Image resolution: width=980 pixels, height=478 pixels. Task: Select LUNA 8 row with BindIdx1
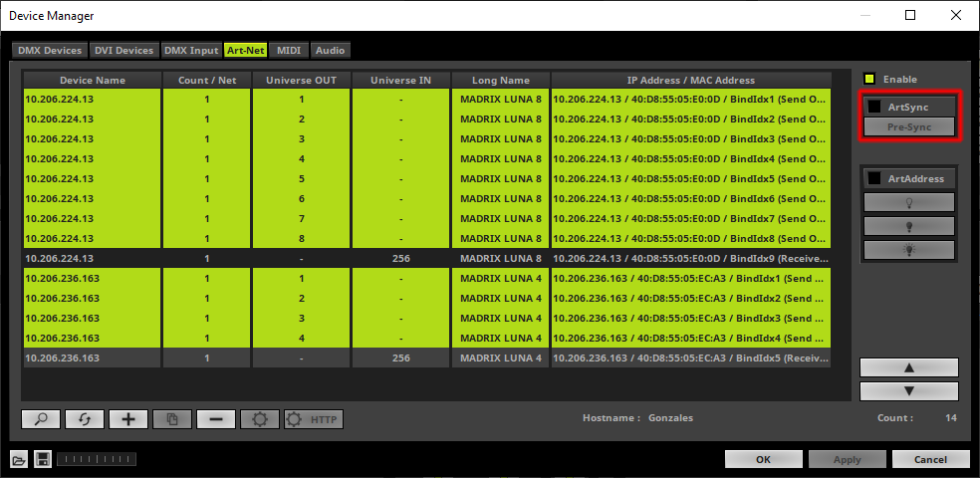tap(427, 99)
